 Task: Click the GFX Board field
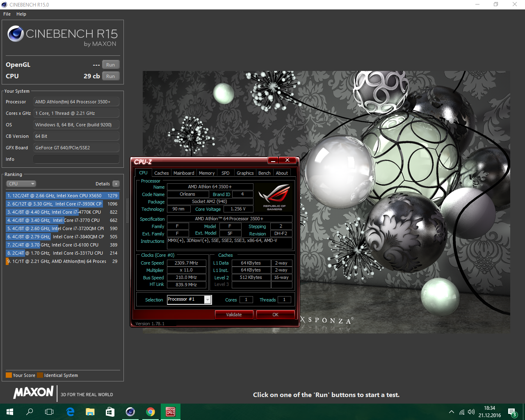[x=76, y=148]
